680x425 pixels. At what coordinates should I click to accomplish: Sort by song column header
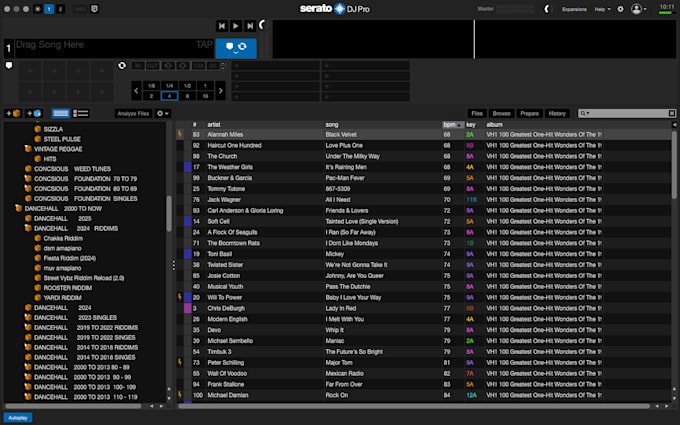(x=332, y=124)
